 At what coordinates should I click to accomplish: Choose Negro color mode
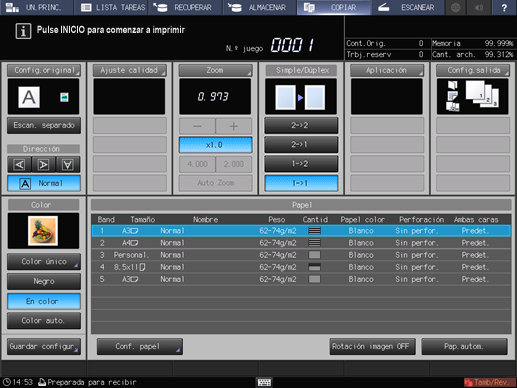[x=44, y=281]
